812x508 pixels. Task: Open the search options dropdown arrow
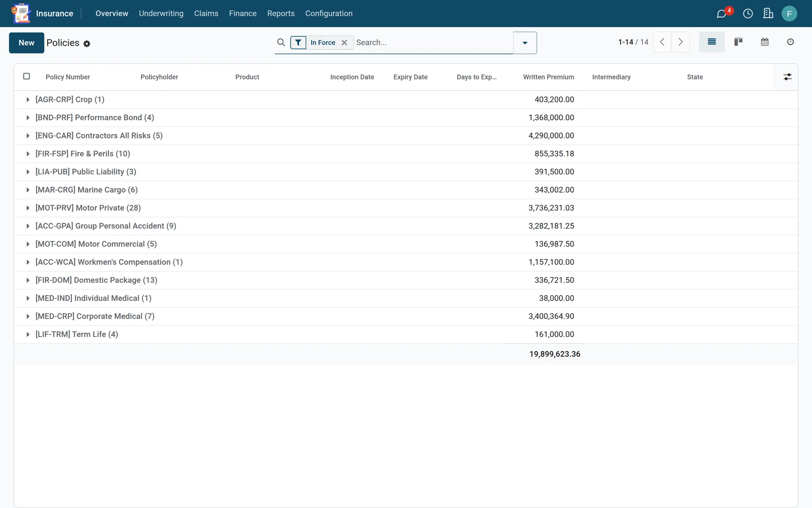(525, 43)
